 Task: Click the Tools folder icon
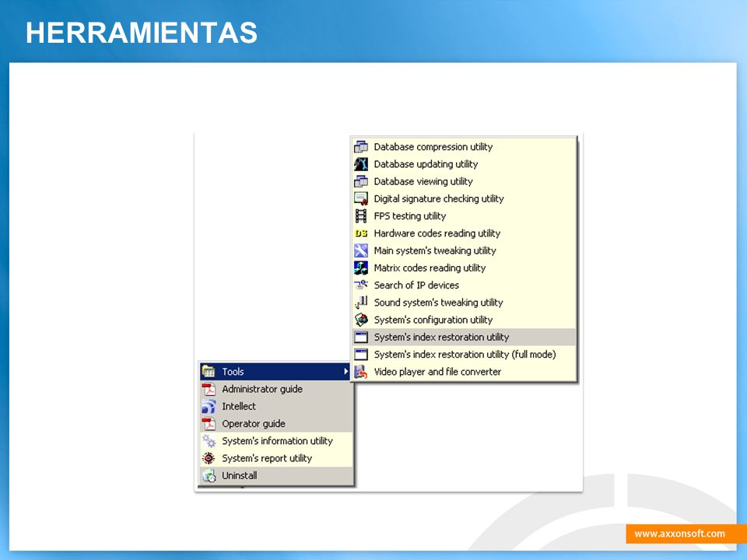pyautogui.click(x=209, y=372)
